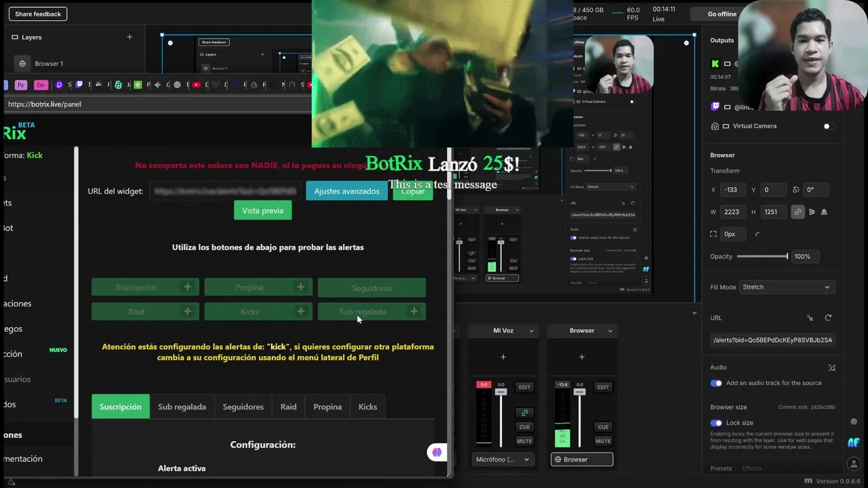Open the Fill Mode Stretch dropdown

786,287
